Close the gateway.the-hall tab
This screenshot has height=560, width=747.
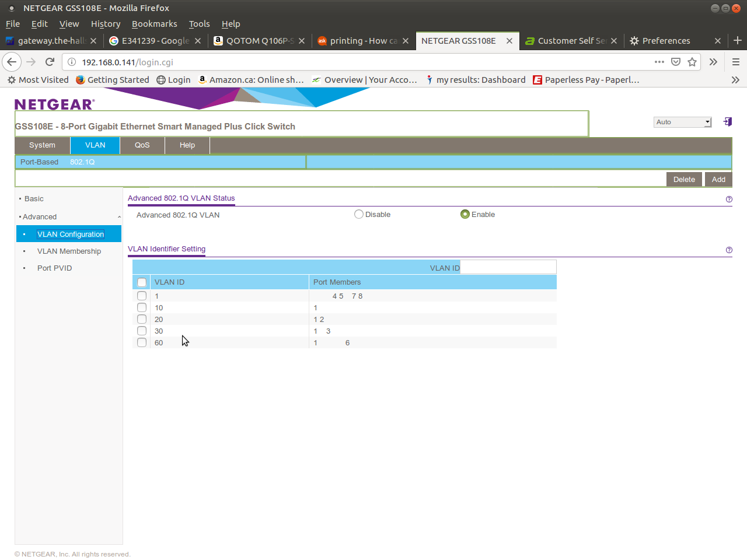(93, 41)
